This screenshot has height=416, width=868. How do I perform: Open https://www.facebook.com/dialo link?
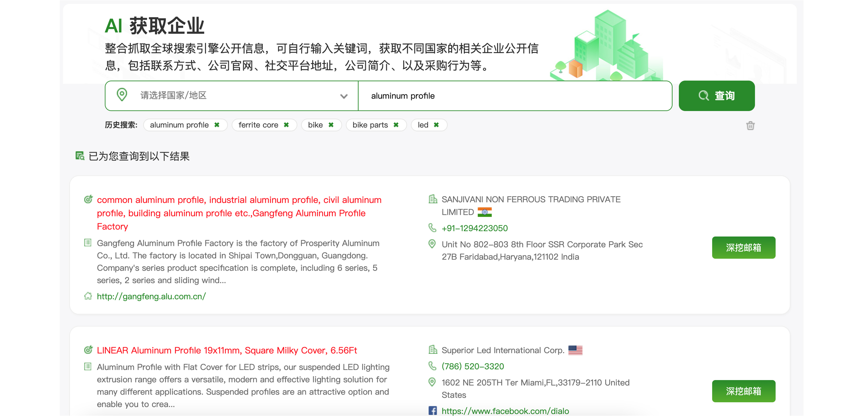coord(505,411)
